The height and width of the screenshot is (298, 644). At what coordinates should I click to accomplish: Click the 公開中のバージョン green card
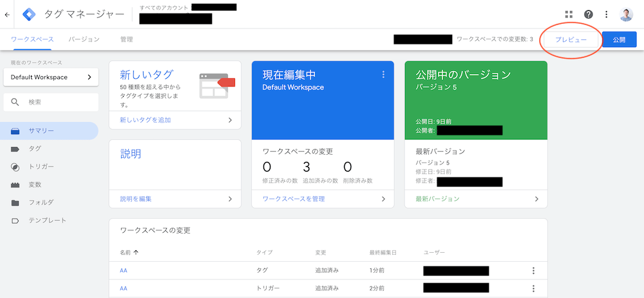tap(476, 101)
